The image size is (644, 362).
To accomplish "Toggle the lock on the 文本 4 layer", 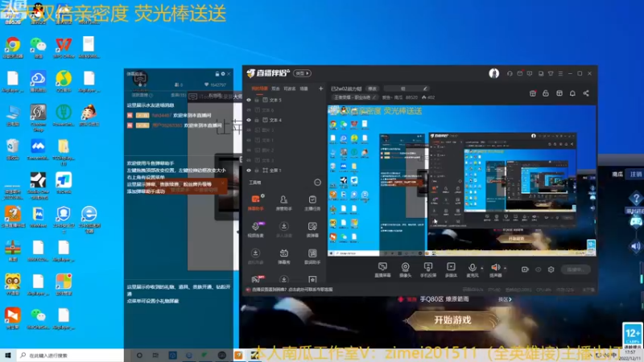I will click(x=257, y=120).
